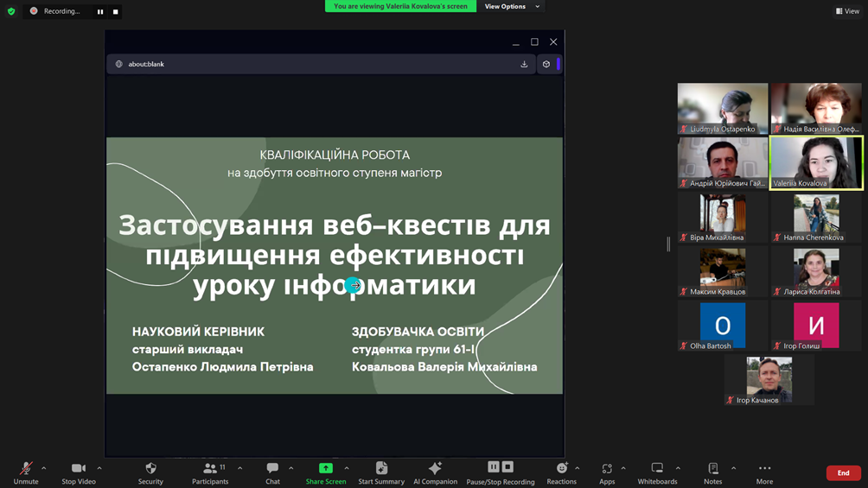Open AI Companion
This screenshot has width=868, height=488.
point(435,473)
